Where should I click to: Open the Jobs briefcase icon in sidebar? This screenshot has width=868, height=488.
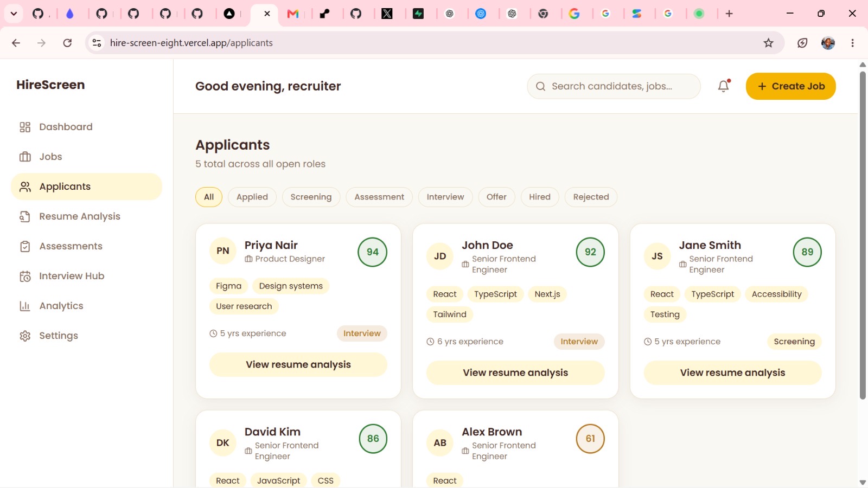25,157
